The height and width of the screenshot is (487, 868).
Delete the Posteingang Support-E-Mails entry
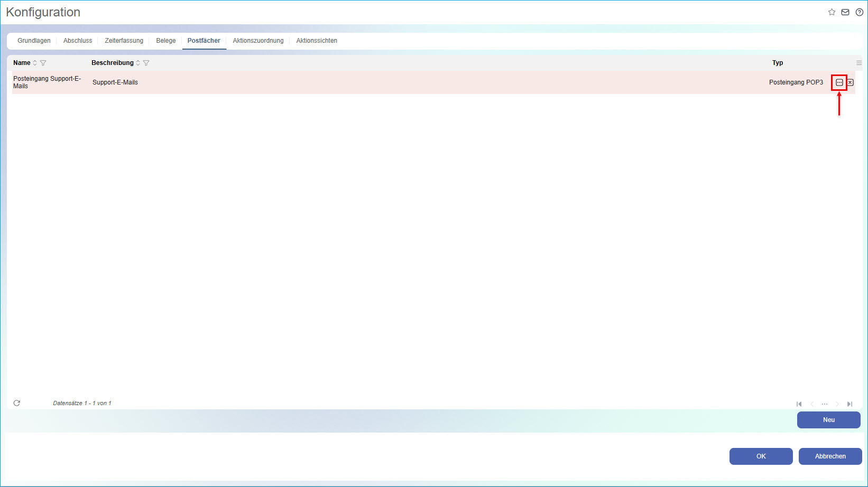click(850, 82)
